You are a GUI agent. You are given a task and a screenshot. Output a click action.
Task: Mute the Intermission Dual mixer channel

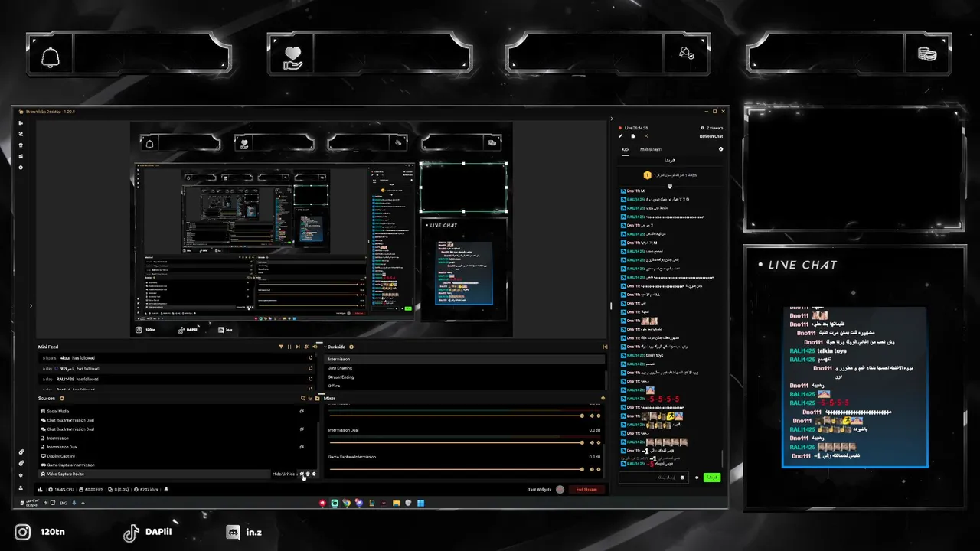click(x=592, y=442)
